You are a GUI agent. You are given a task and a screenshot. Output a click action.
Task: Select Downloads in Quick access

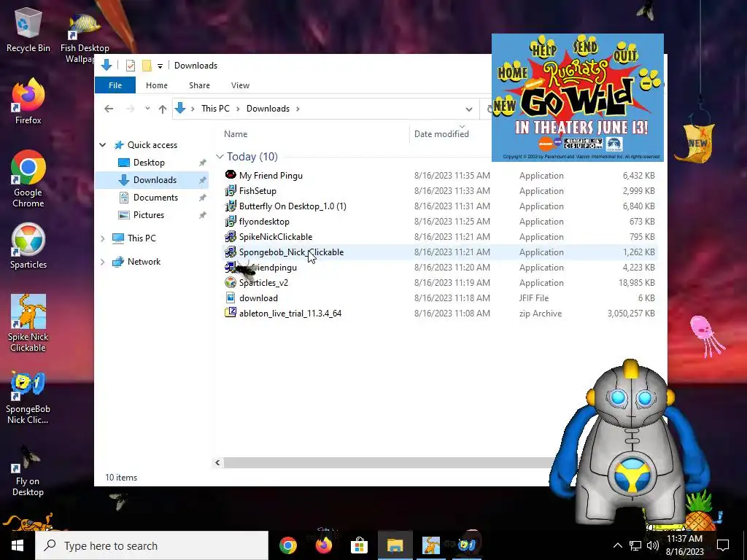click(x=155, y=180)
